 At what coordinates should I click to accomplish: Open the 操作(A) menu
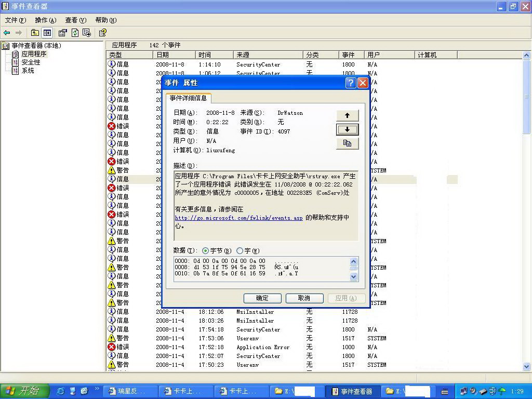(x=45, y=20)
